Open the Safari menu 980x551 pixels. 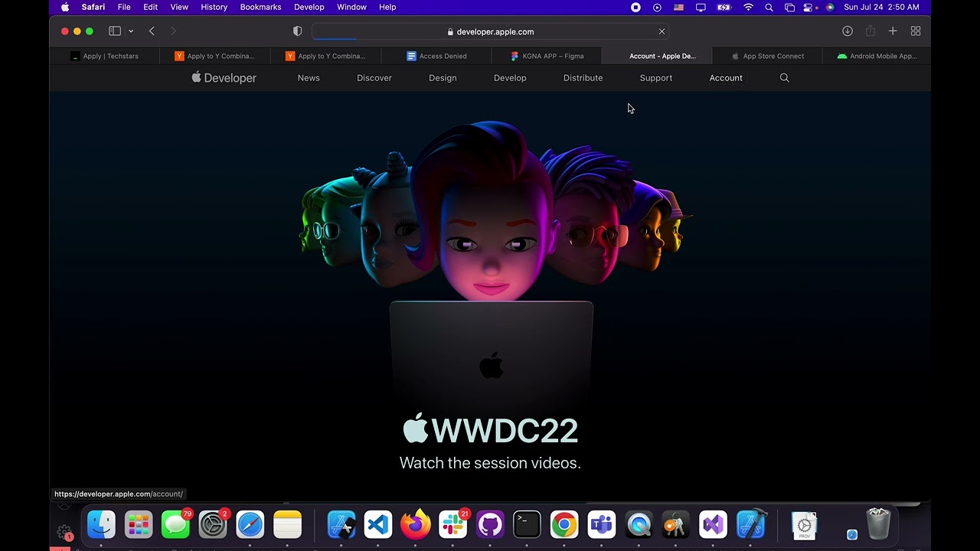pyautogui.click(x=93, y=7)
